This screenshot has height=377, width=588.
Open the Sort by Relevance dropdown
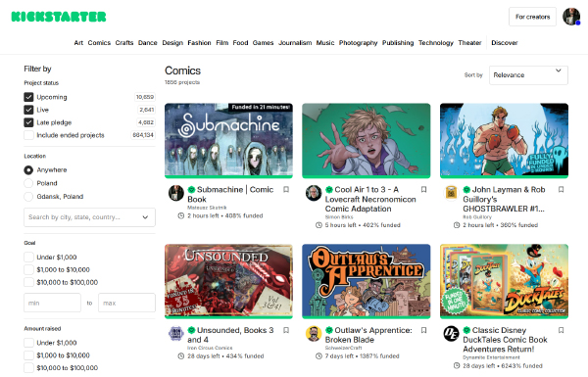pyautogui.click(x=528, y=75)
